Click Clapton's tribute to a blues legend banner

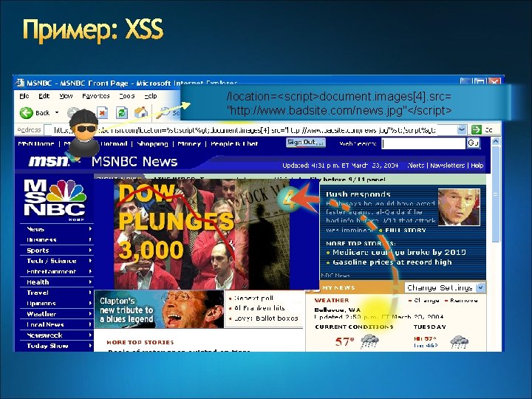coord(159,310)
